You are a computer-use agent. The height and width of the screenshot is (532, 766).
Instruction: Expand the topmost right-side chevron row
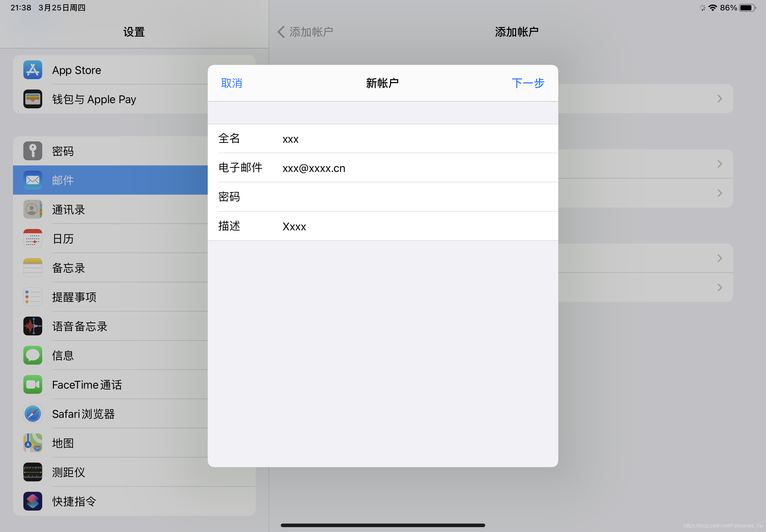pyautogui.click(x=719, y=99)
